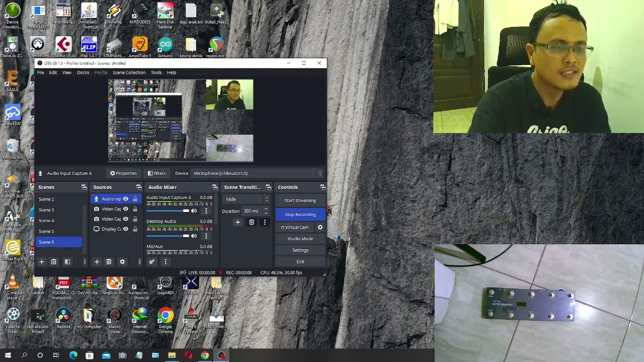
Task: Add a new source with the plus icon
Action: coord(97,261)
